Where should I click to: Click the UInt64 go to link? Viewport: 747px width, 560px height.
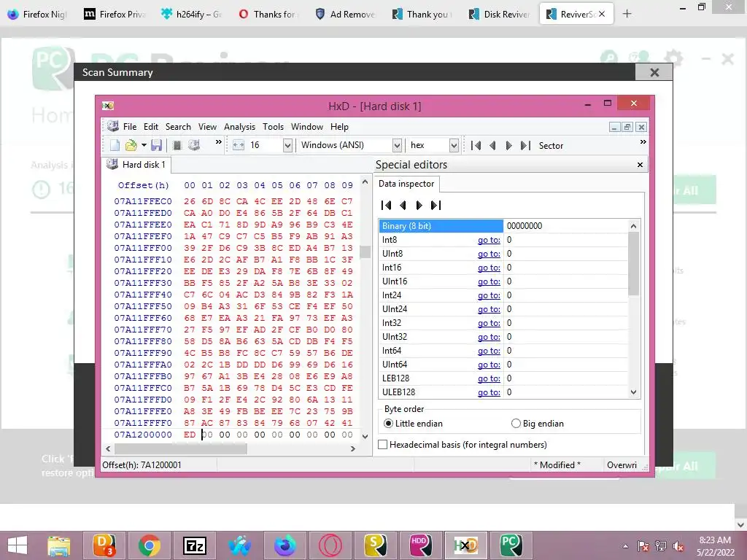(x=489, y=365)
